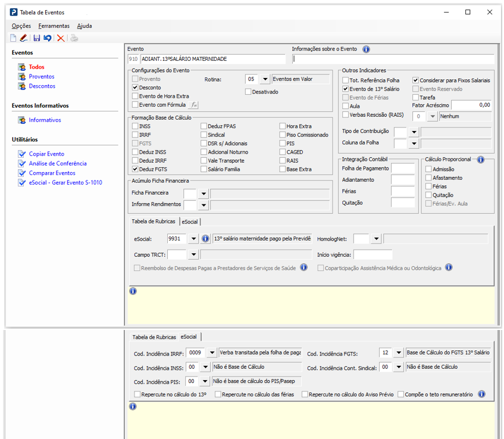Click the Tabela de Eventos app icon
The height and width of the screenshot is (439, 504).
(14, 13)
